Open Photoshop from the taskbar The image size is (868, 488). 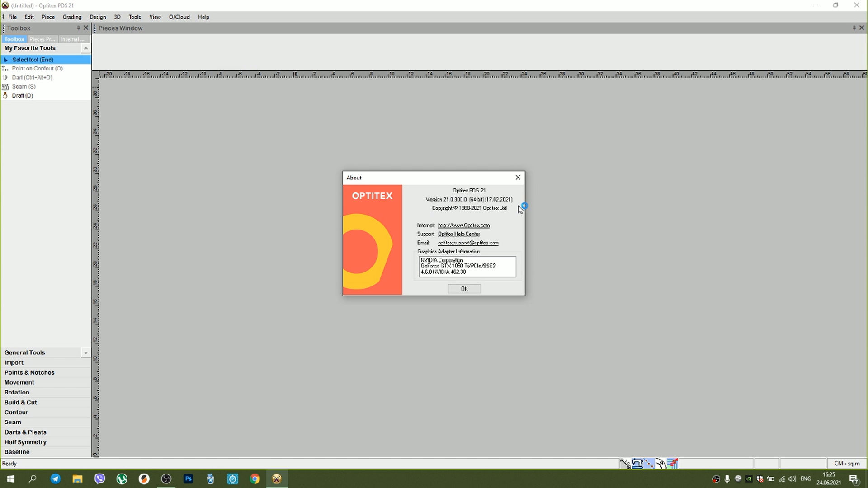(x=188, y=479)
